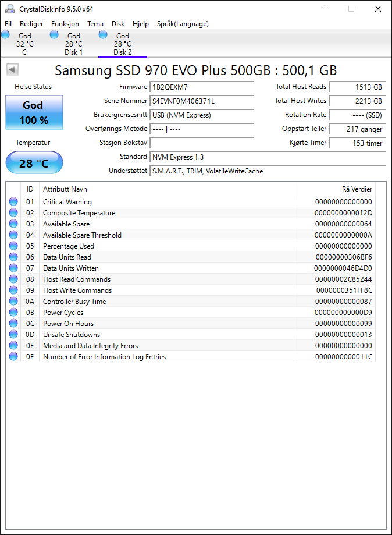The image size is (392, 535).
Task: Select the C: drive tab at 32 °C
Action: [x=25, y=44]
